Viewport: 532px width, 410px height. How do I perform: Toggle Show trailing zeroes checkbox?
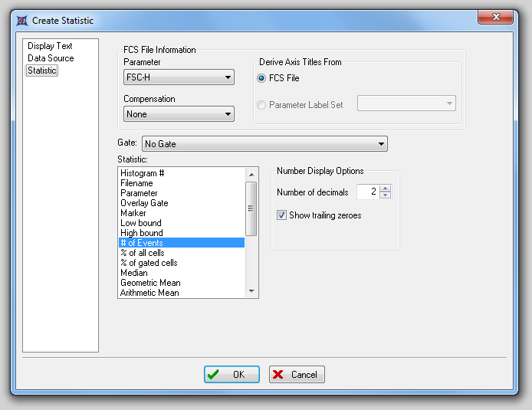pos(281,215)
